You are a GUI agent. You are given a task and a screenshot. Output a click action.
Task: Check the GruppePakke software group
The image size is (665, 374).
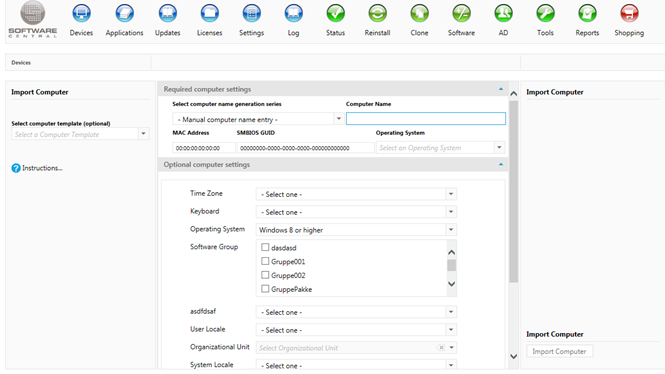coord(265,289)
